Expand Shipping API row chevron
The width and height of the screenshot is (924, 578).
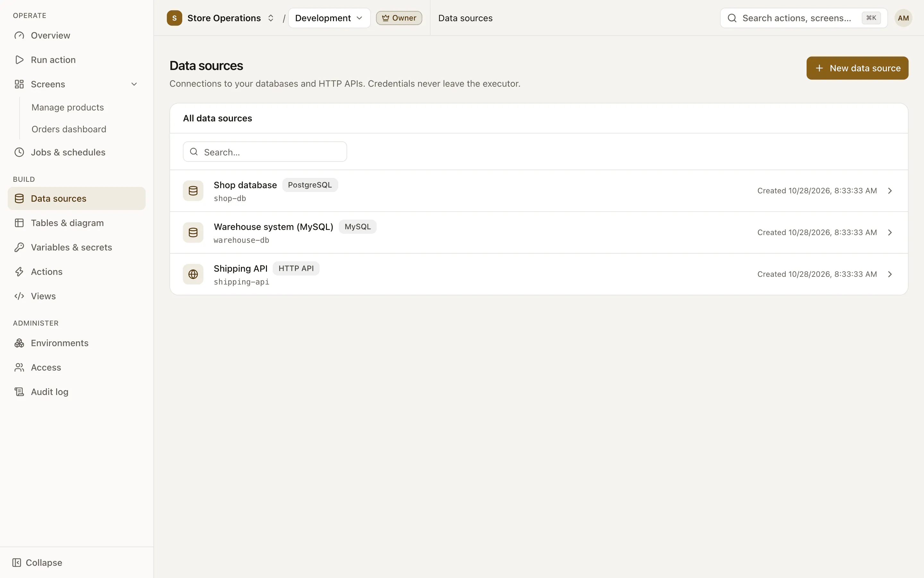890,274
